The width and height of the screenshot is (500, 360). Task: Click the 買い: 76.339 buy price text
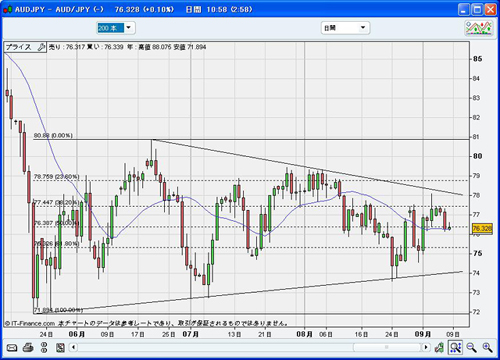pos(105,47)
